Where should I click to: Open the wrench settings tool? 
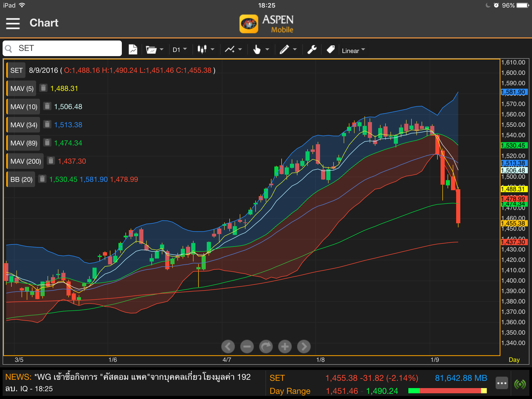[312, 49]
